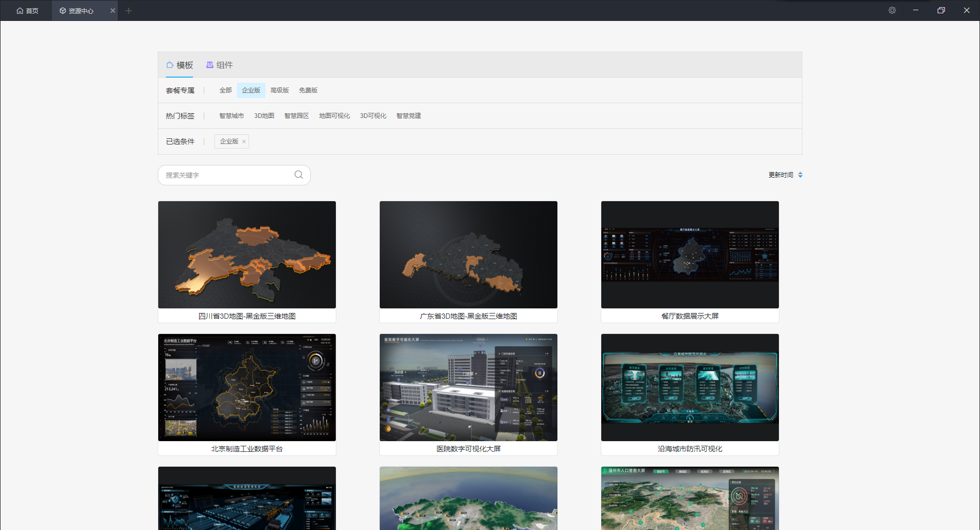Click the 热门标签 filter label
Image resolution: width=980 pixels, height=530 pixels.
[x=180, y=116]
